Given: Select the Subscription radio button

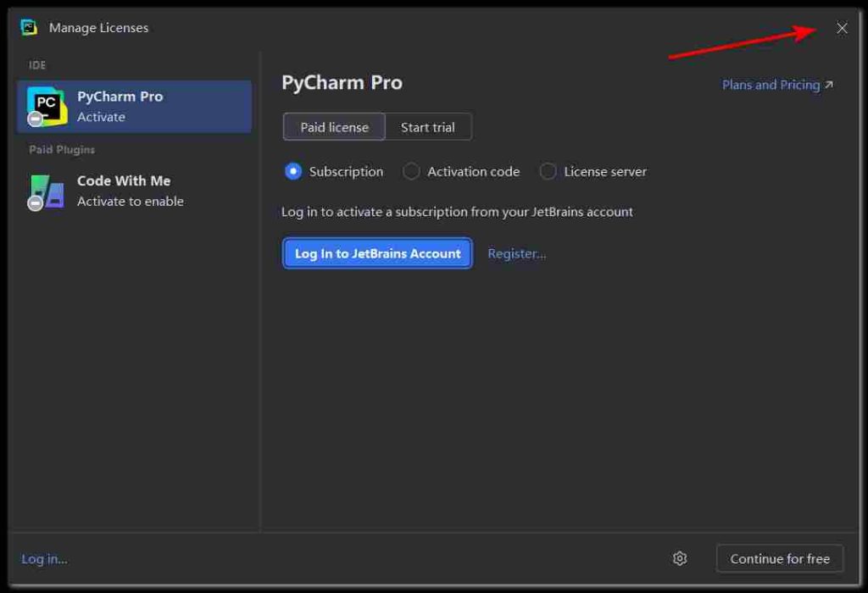Looking at the screenshot, I should (293, 171).
